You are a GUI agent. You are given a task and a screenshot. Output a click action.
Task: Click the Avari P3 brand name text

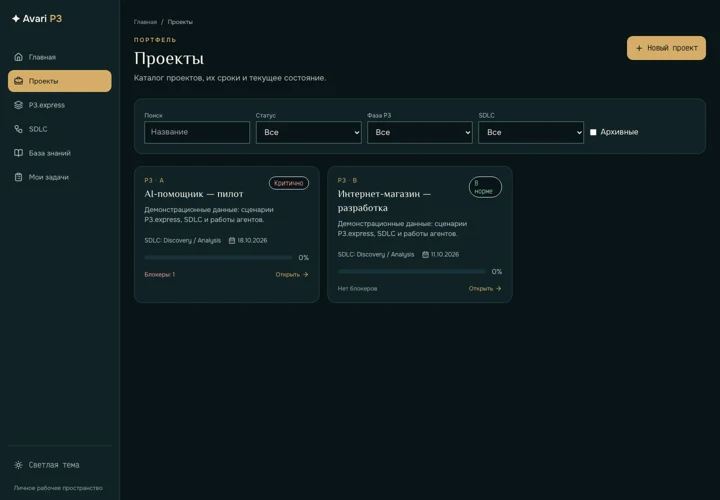42,19
